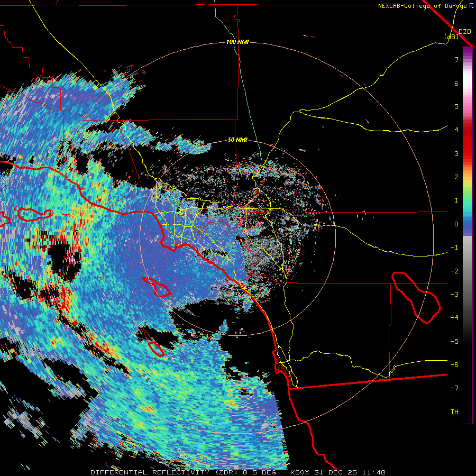Viewport: 476px width, 476px height.
Task: Select the -5 dB tick label
Action: tap(454, 342)
